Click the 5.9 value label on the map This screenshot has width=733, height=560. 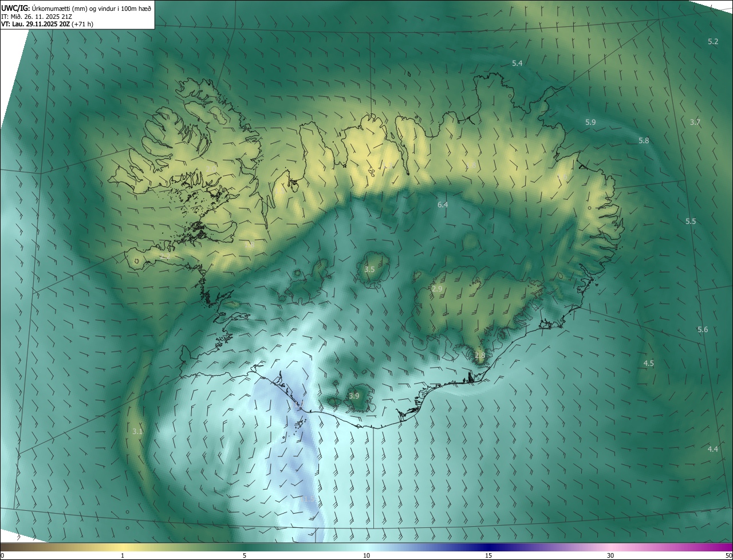[x=590, y=122]
